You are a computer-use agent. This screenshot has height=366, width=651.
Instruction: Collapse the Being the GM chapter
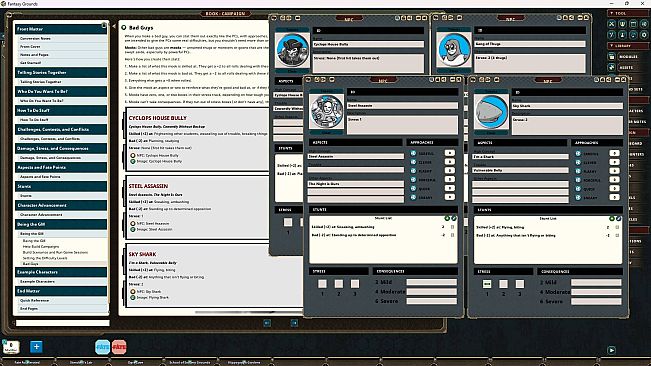coord(61,224)
